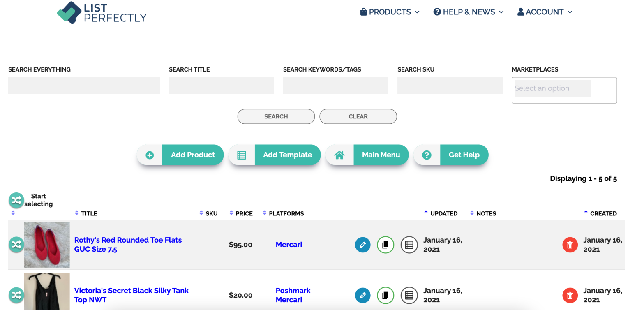This screenshot has height=310, width=644.
Task: Click the edit pencil for Victoria's Secret tank
Action: (x=362, y=295)
